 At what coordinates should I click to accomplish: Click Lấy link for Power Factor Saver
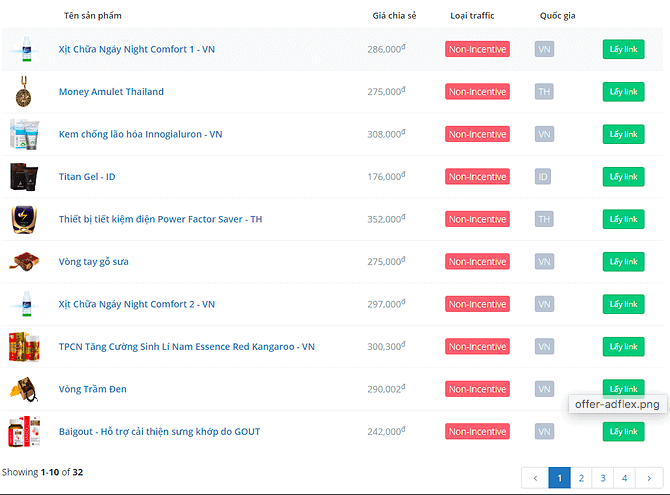point(623,219)
